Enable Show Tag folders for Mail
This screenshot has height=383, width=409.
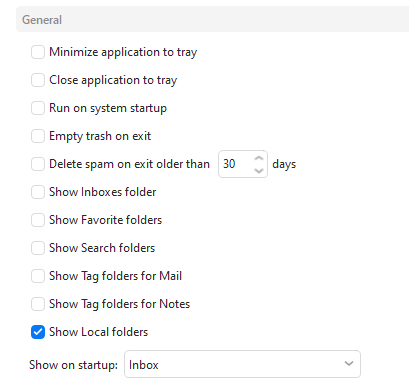point(38,276)
